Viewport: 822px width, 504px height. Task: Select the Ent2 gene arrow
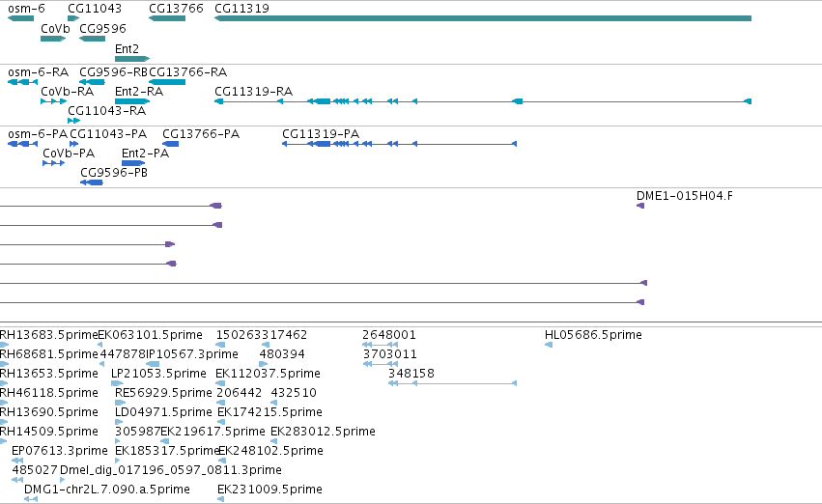click(x=132, y=59)
